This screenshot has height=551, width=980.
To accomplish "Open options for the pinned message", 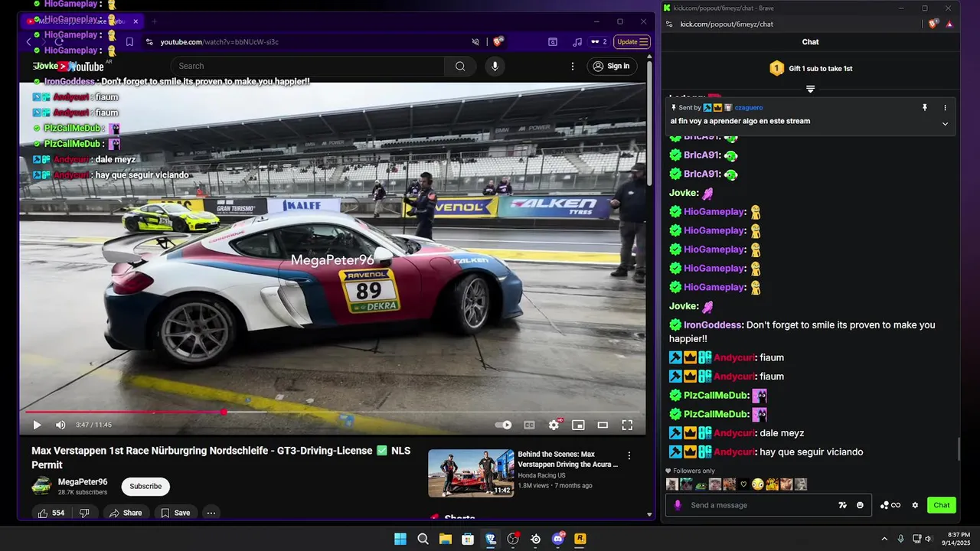I will 945,108.
